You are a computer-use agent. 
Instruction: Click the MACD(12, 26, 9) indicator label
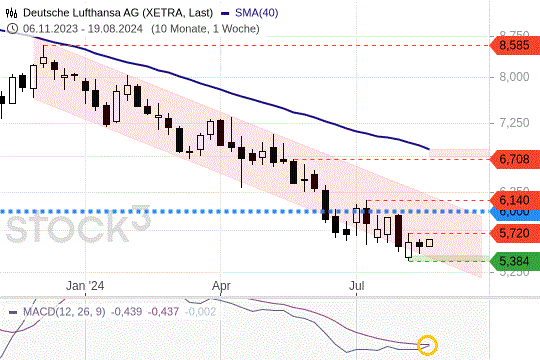coord(64,312)
